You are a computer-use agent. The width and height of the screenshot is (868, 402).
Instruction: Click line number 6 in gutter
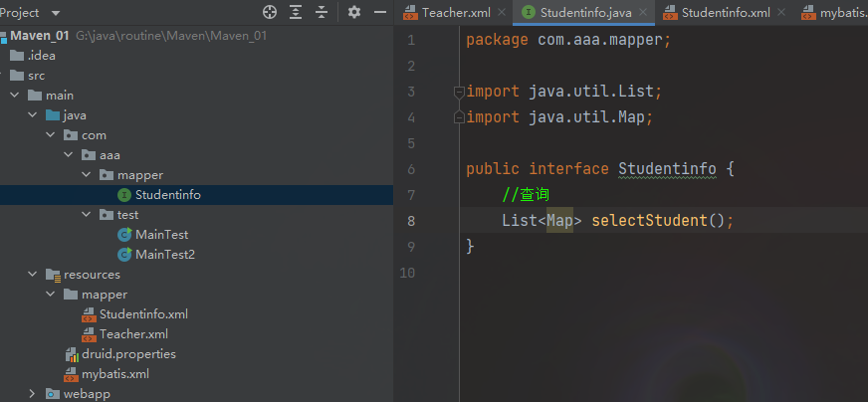point(410,169)
